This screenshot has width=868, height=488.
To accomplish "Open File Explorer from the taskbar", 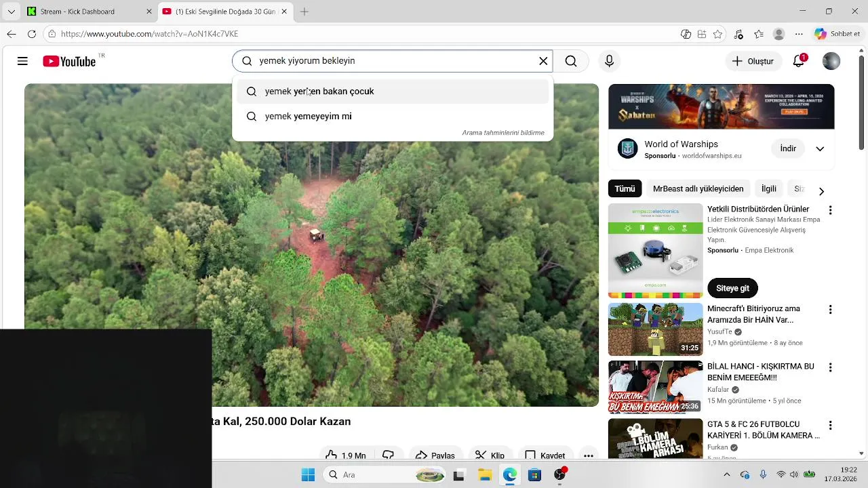I will [484, 474].
